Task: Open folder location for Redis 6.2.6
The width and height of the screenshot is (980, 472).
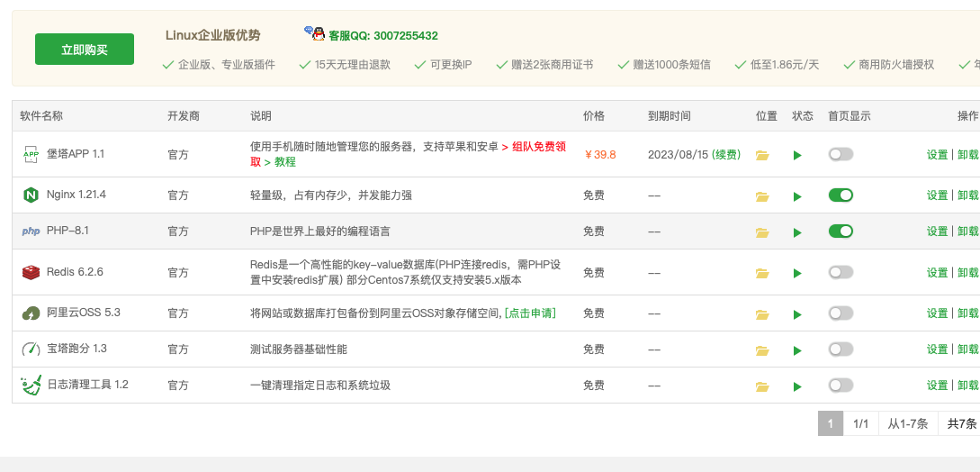Action: [762, 273]
